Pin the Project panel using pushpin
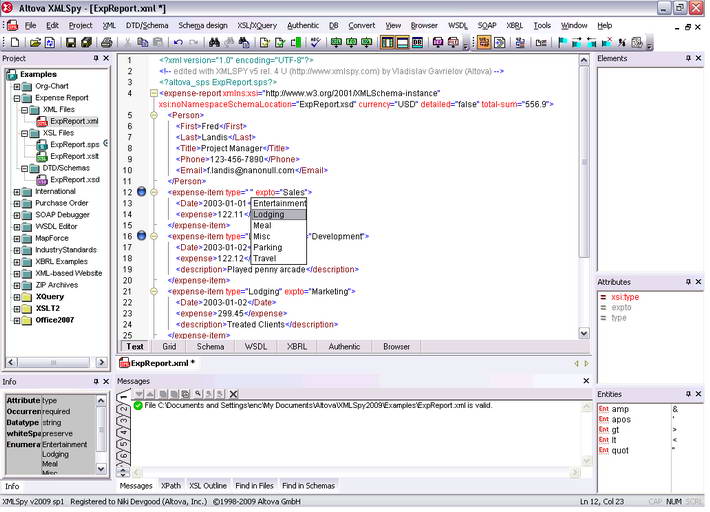 pyautogui.click(x=95, y=59)
